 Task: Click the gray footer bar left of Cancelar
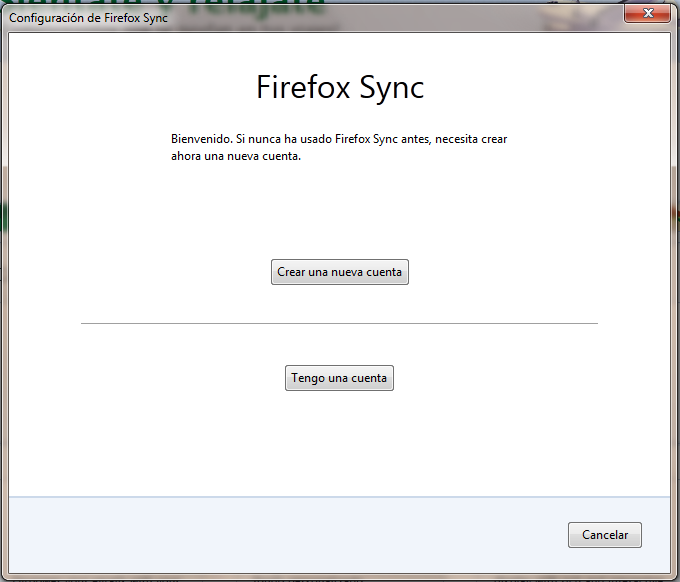280,535
